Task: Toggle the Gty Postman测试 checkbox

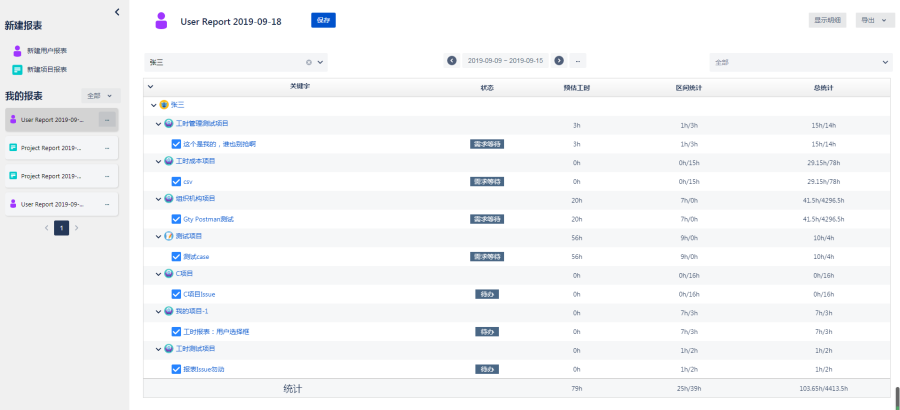Action: pos(176,219)
